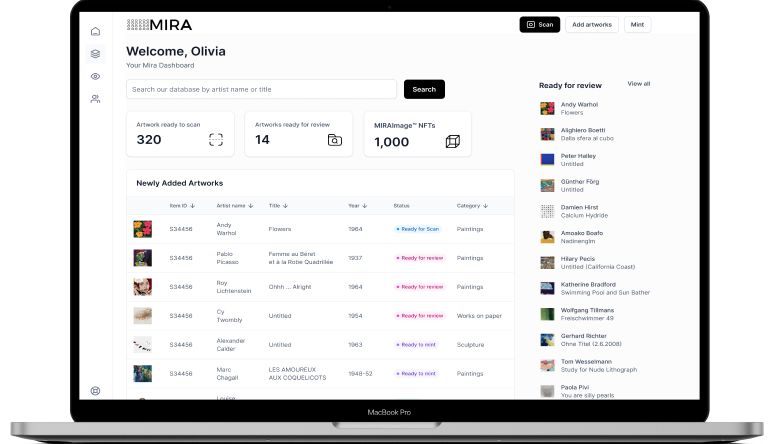Click the MIRA logo in the header

[159, 24]
